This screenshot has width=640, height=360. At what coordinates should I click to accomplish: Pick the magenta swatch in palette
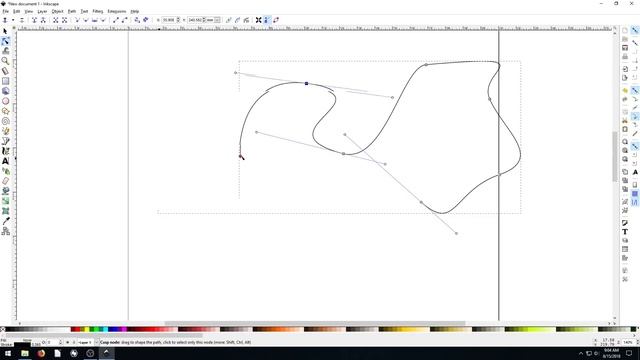click(x=124, y=329)
